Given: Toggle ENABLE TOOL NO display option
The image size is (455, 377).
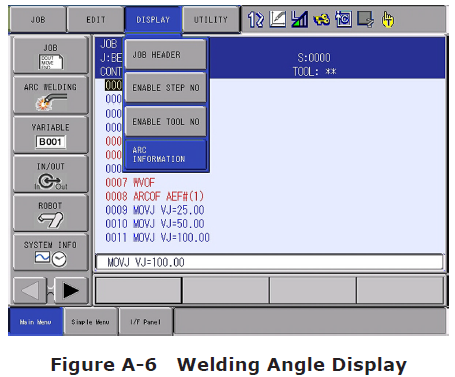Looking at the screenshot, I should click(166, 122).
